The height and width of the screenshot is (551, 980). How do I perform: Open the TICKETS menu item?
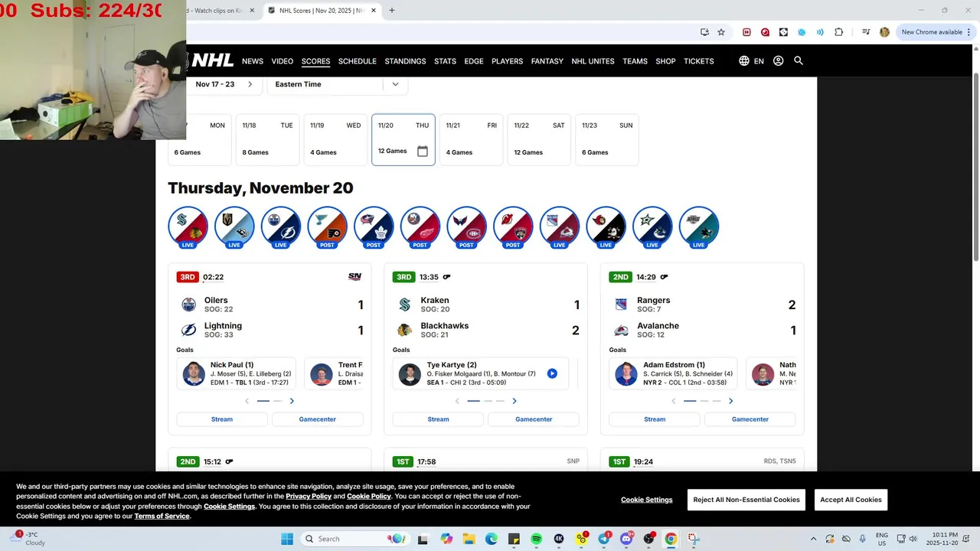(x=698, y=61)
